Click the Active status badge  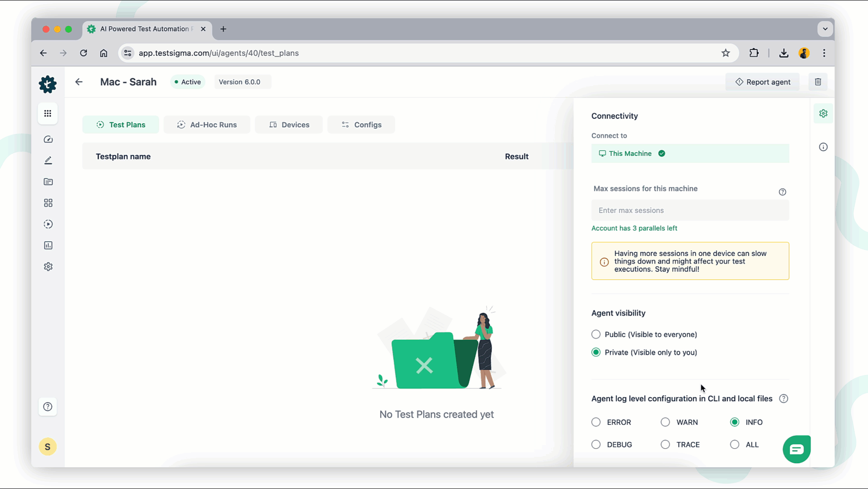coord(188,82)
